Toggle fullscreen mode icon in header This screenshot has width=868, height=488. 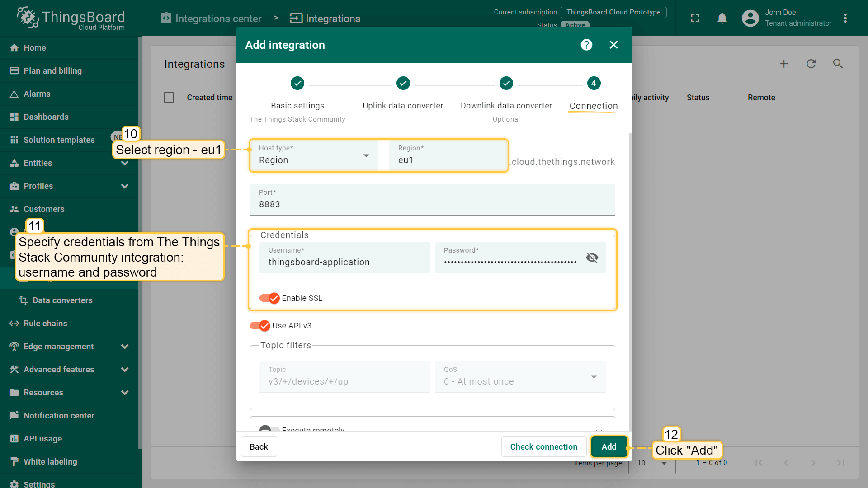695,18
